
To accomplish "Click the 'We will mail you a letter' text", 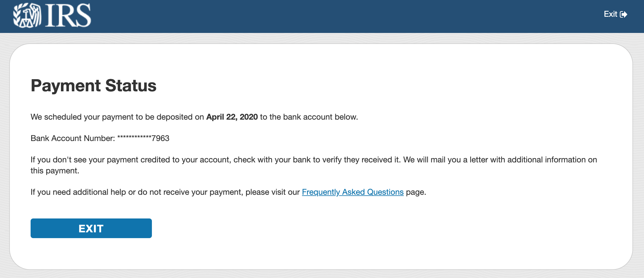I will point(500,160).
